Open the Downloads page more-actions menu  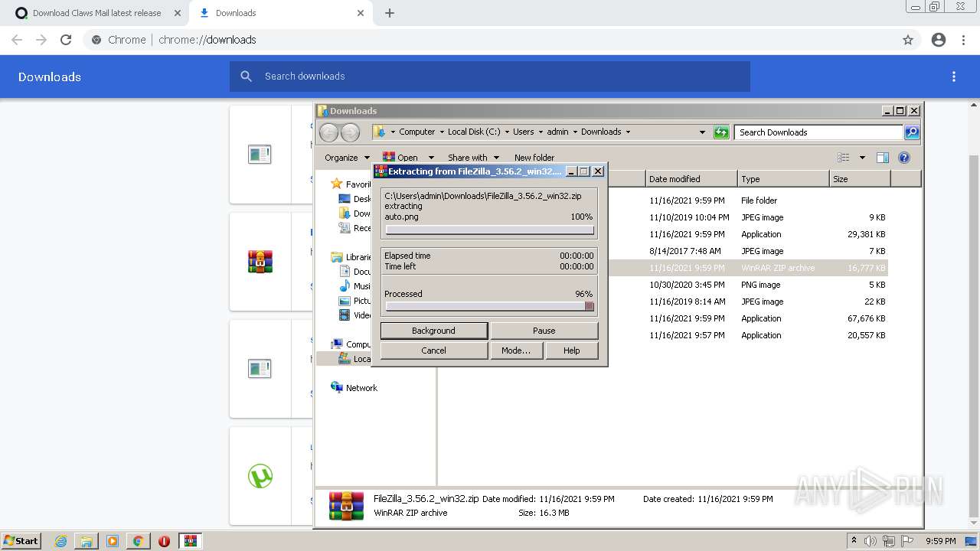point(954,77)
